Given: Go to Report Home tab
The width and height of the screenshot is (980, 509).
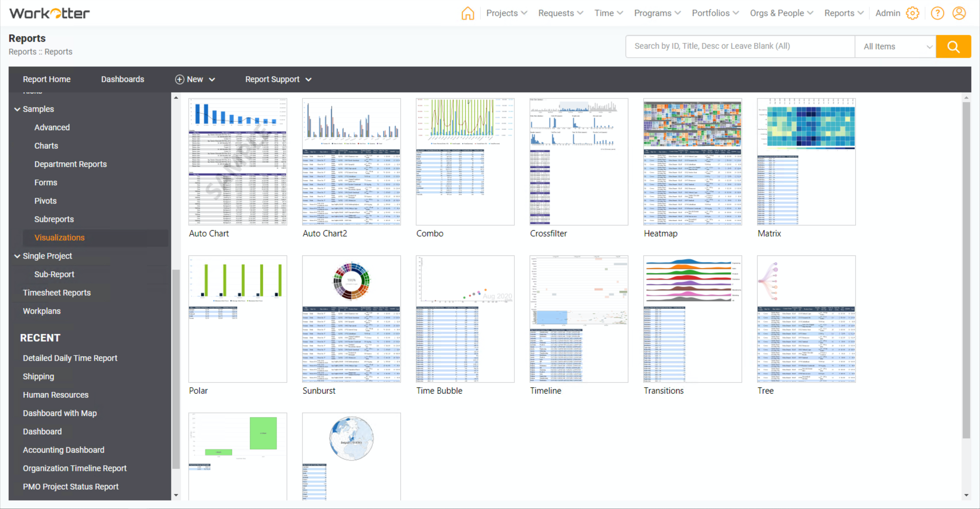Looking at the screenshot, I should point(46,80).
